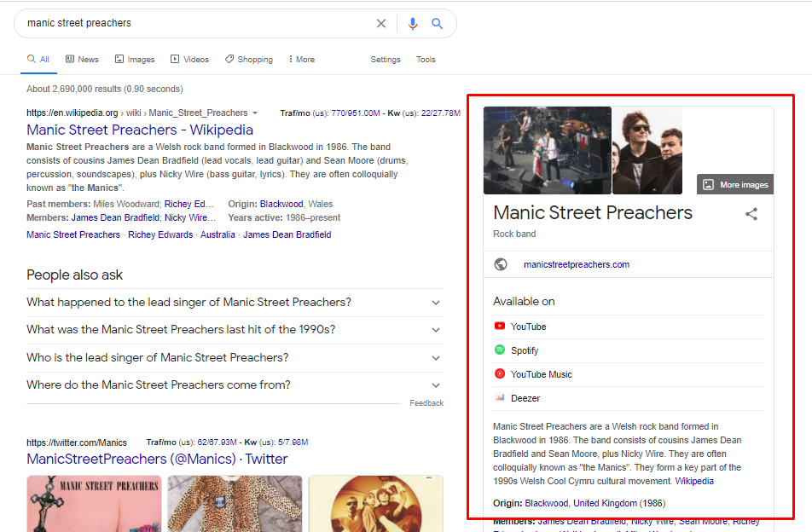This screenshot has width=812, height=532.
Task: Open the pink album cover Twitter image
Action: pyautogui.click(x=94, y=504)
